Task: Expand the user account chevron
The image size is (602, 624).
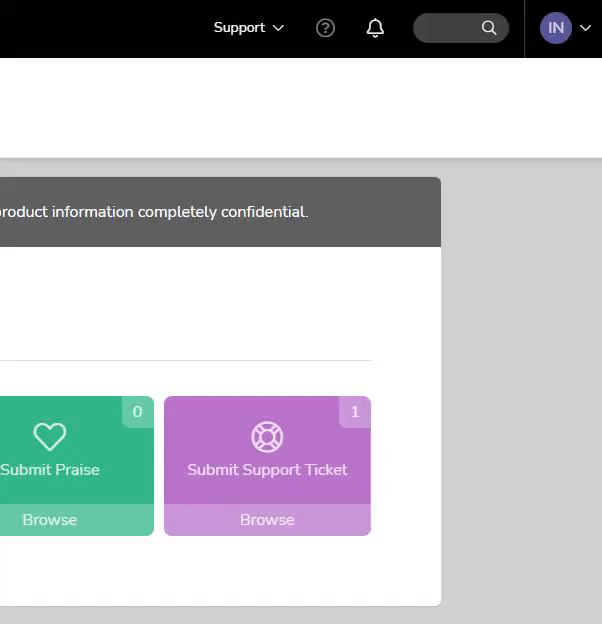Action: coord(585,28)
